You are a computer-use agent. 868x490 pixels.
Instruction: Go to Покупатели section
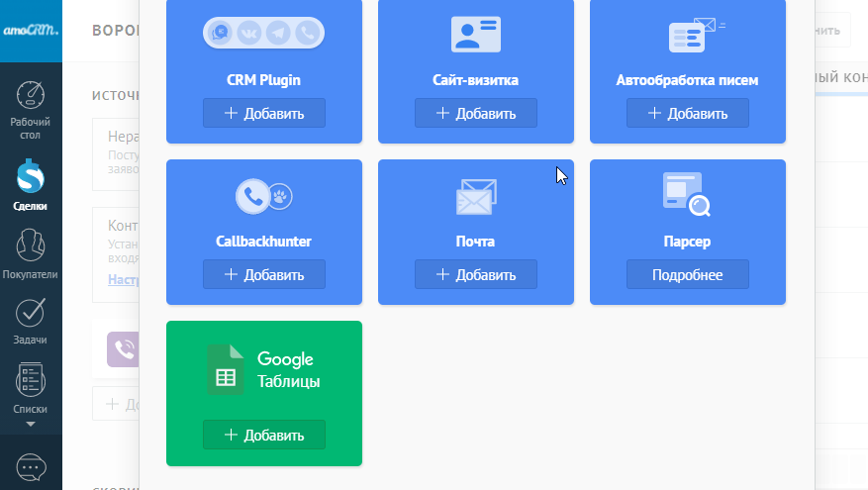[31, 253]
